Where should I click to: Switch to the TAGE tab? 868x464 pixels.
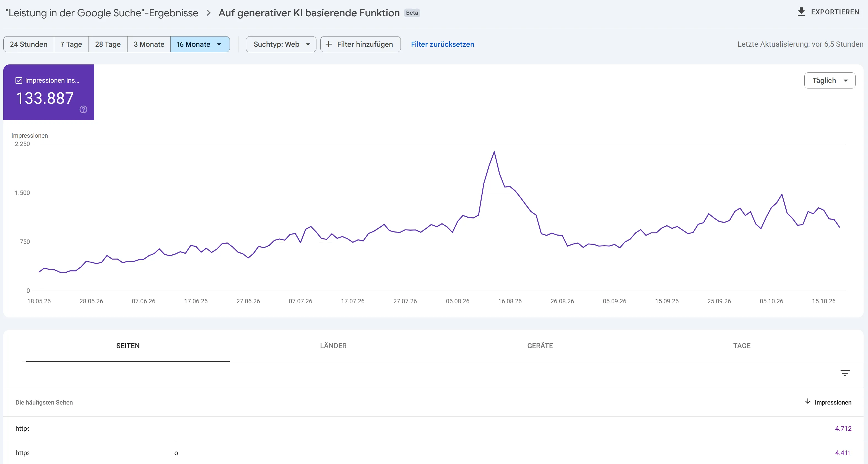pyautogui.click(x=742, y=346)
